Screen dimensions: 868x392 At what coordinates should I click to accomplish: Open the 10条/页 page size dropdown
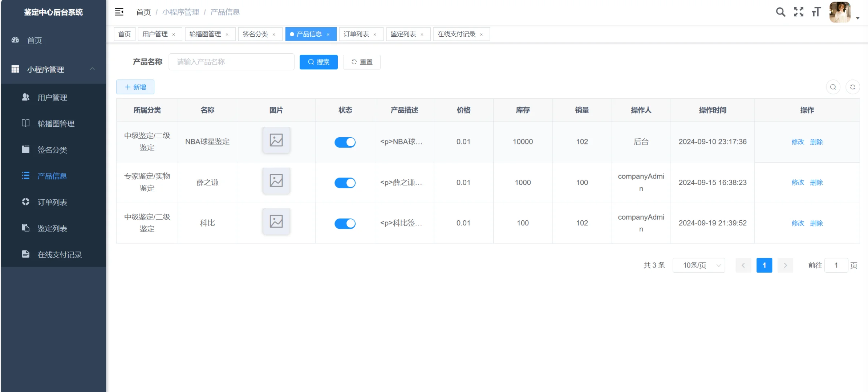coord(699,265)
